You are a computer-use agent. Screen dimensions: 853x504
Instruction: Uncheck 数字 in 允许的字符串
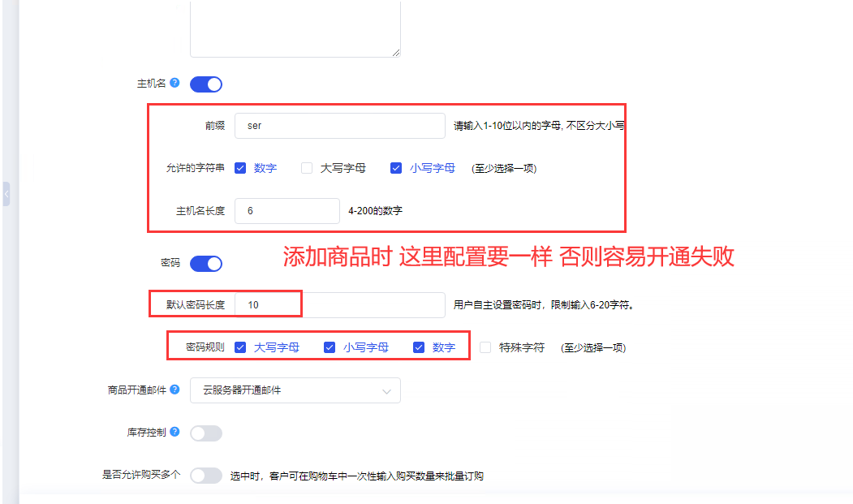[x=240, y=168]
